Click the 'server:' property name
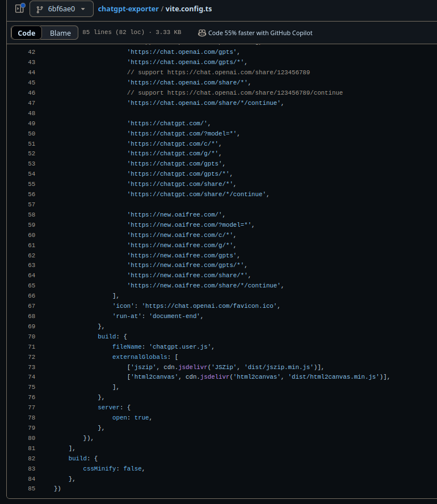The height and width of the screenshot is (504, 437). (110, 408)
